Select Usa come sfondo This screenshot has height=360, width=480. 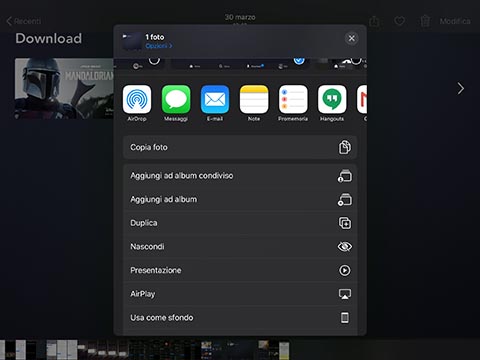[240, 318]
